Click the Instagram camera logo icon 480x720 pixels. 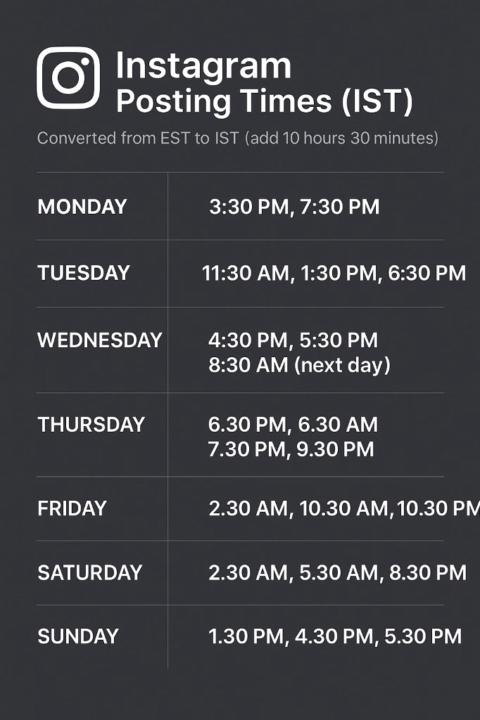68,78
